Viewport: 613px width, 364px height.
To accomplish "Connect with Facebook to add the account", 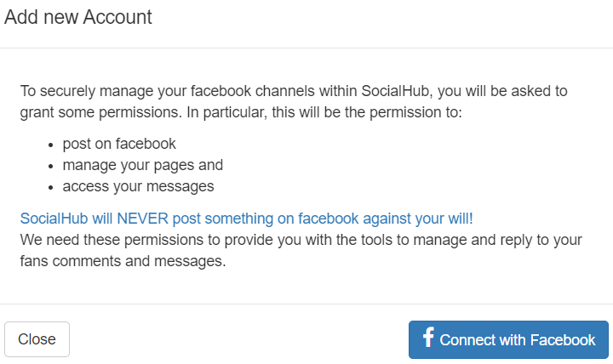I will pyautogui.click(x=508, y=340).
